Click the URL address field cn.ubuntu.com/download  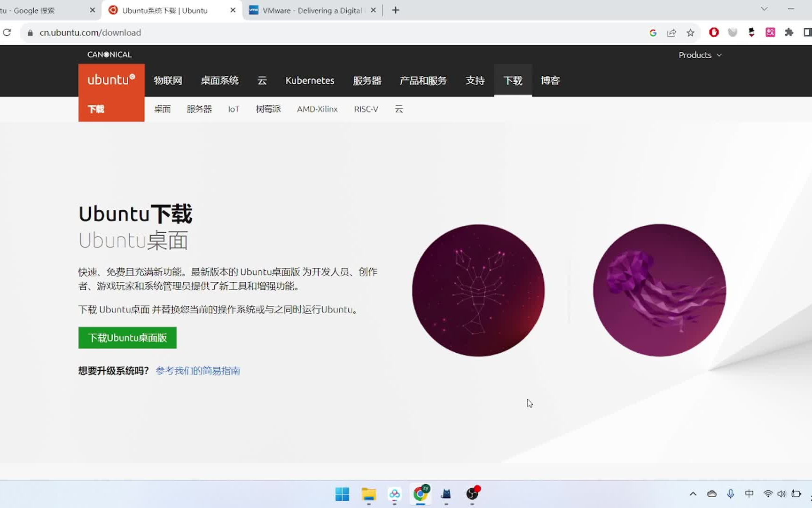[90, 32]
